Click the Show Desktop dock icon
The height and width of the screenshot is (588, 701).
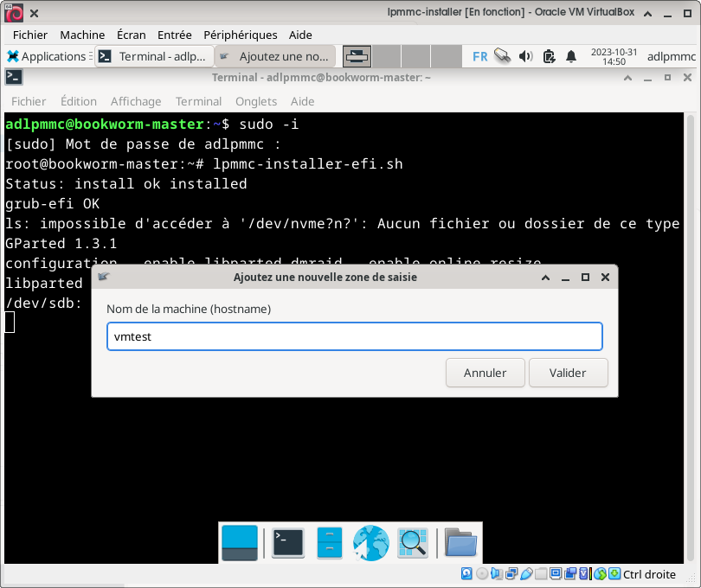pyautogui.click(x=240, y=542)
